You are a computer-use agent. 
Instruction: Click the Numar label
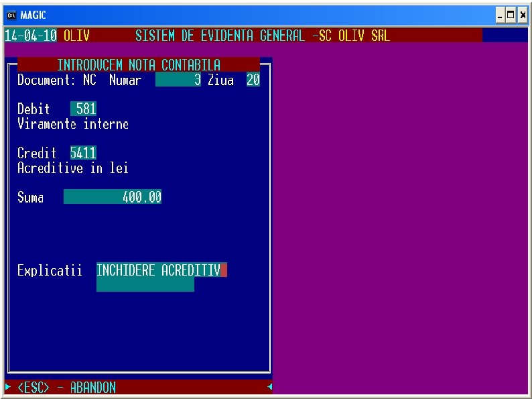(125, 80)
